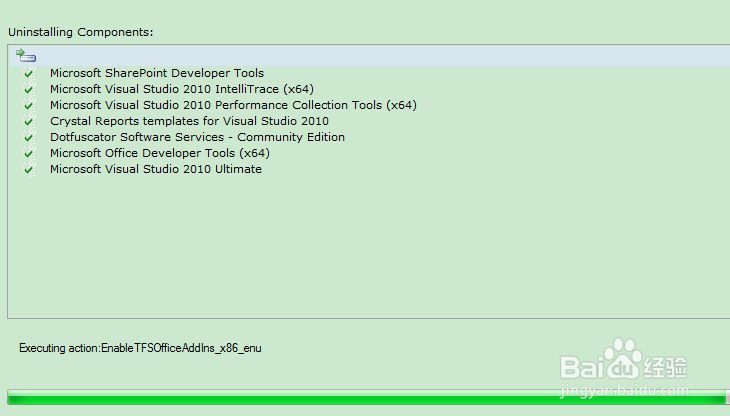Select Dotfuscator Software Services - Community Edition
The image size is (730, 416).
197,137
